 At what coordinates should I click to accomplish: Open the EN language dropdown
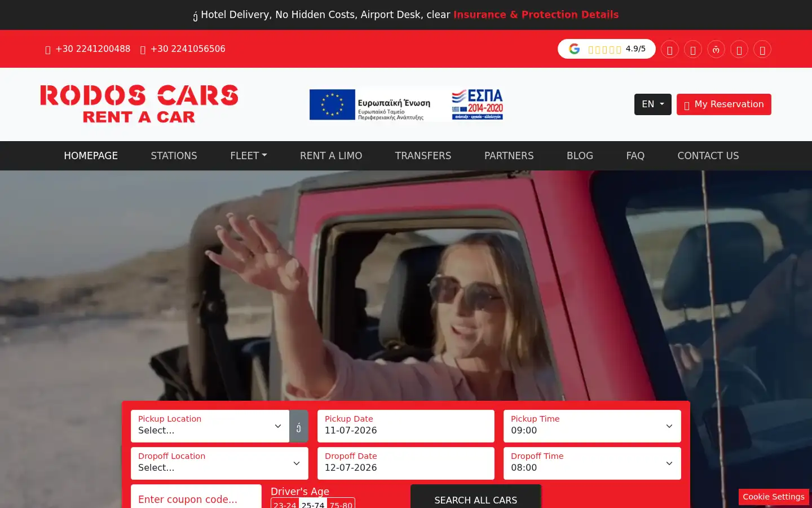click(653, 104)
